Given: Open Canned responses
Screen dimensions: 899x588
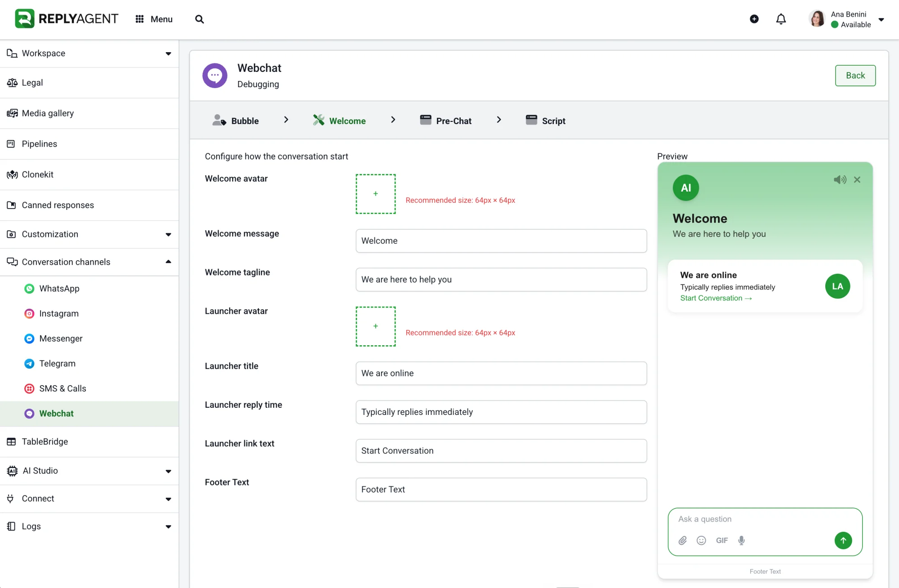Looking at the screenshot, I should [x=89, y=205].
